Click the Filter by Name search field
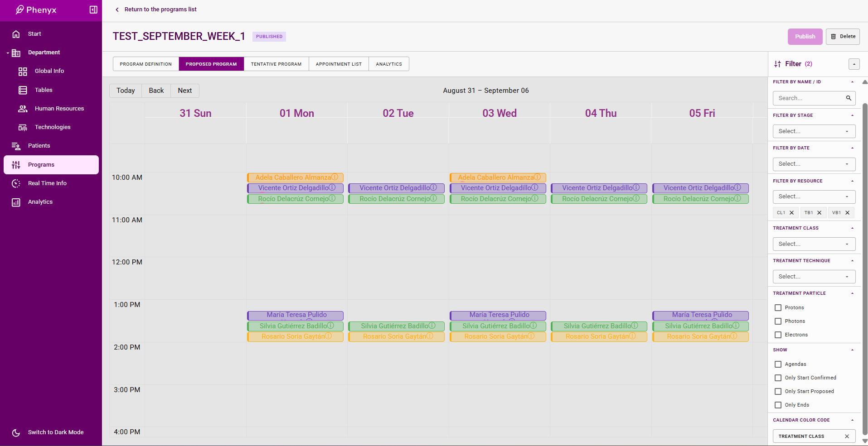This screenshot has width=868, height=446. [809, 98]
